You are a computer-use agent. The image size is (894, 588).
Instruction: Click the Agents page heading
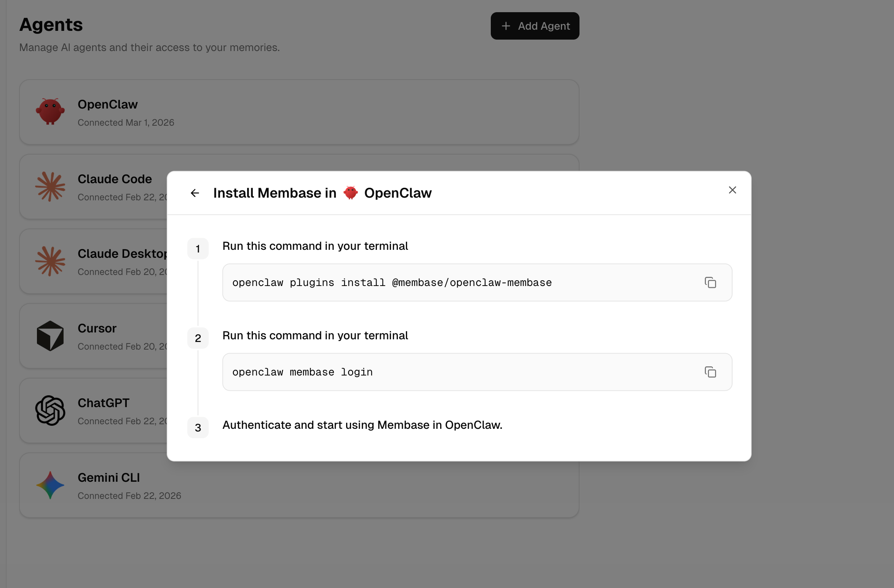pos(51,24)
